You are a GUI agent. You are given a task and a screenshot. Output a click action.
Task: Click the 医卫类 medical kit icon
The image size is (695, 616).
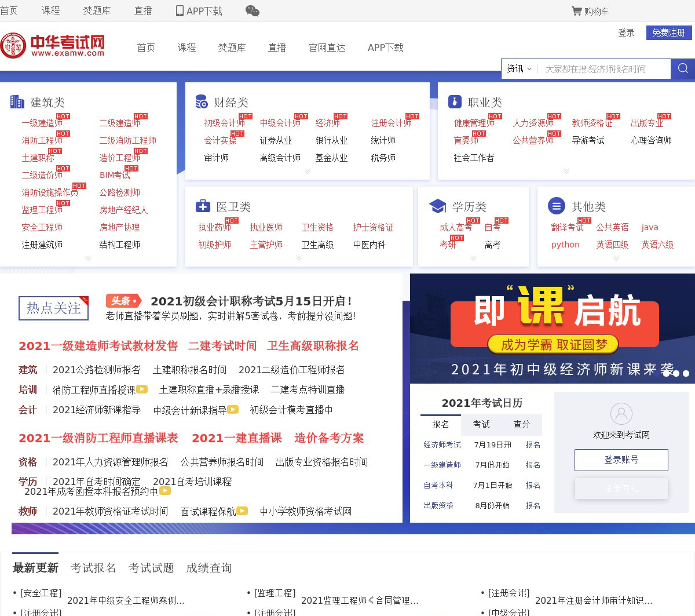coord(203,206)
